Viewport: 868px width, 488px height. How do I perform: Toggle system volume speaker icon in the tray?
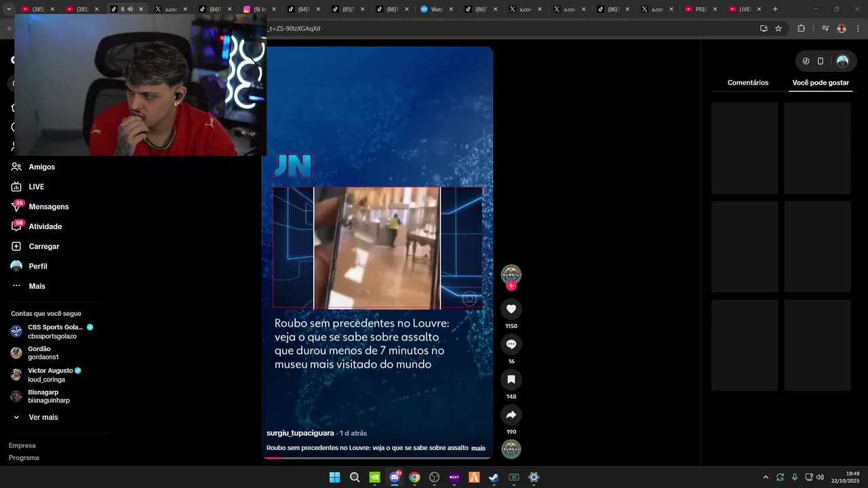pyautogui.click(x=820, y=477)
